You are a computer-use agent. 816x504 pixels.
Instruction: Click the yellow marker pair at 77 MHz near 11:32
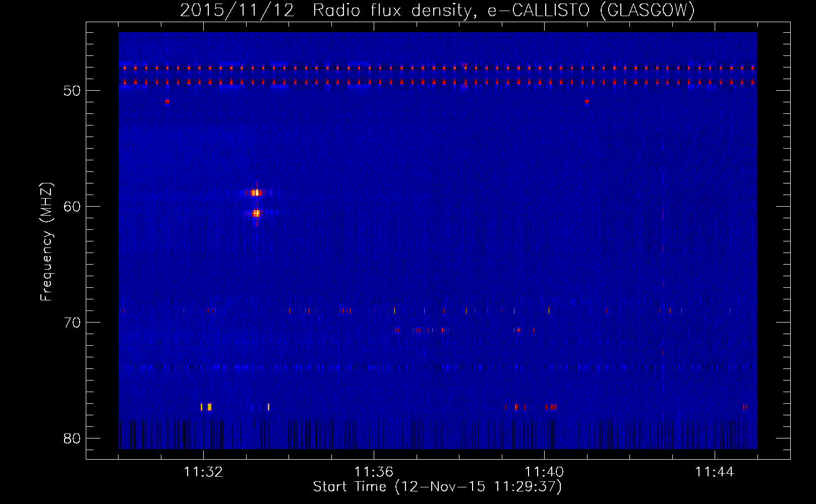pos(206,407)
